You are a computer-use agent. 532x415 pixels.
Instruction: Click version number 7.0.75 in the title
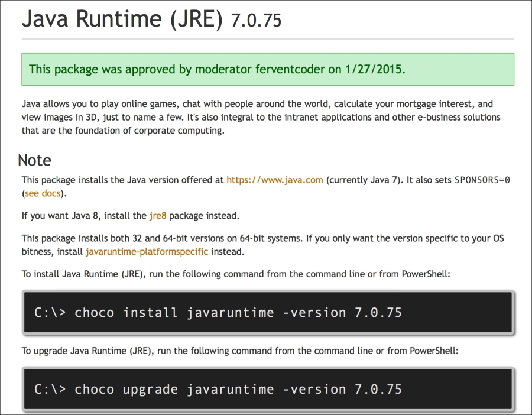pyautogui.click(x=256, y=21)
